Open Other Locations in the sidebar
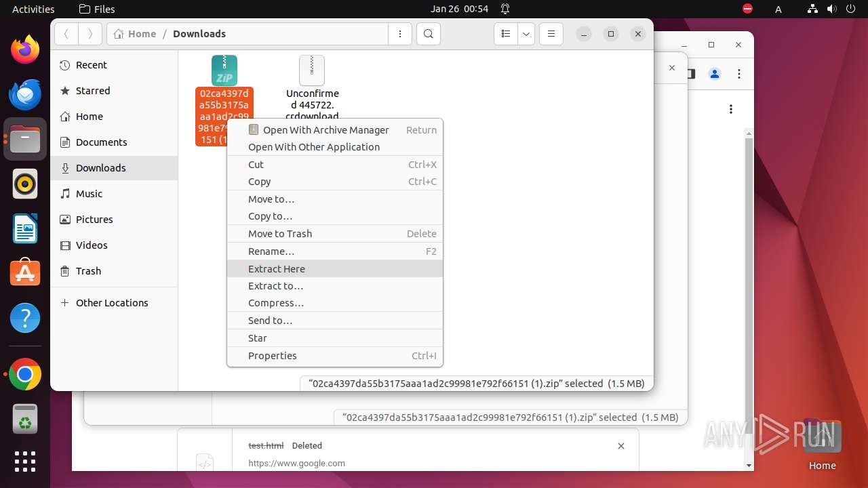This screenshot has width=868, height=488. pos(114,303)
